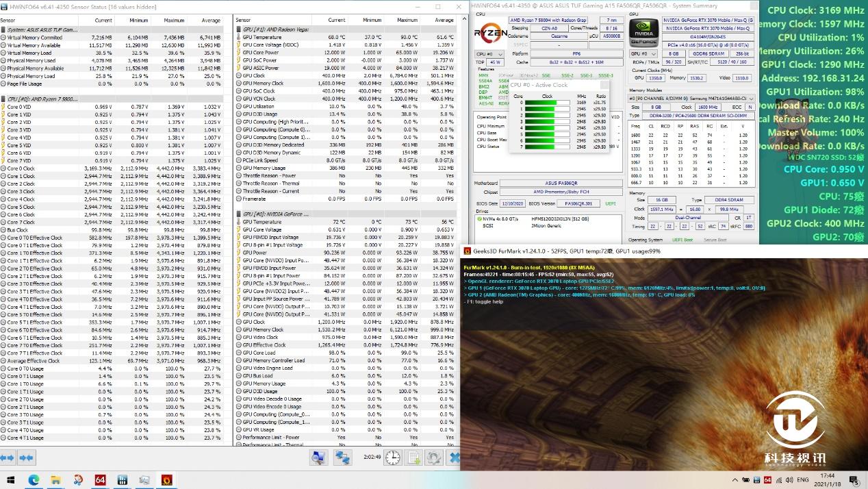Viewport: 868px width, 489px height.
Task: Open the GPU #0 selector dropdown
Action: [x=643, y=53]
